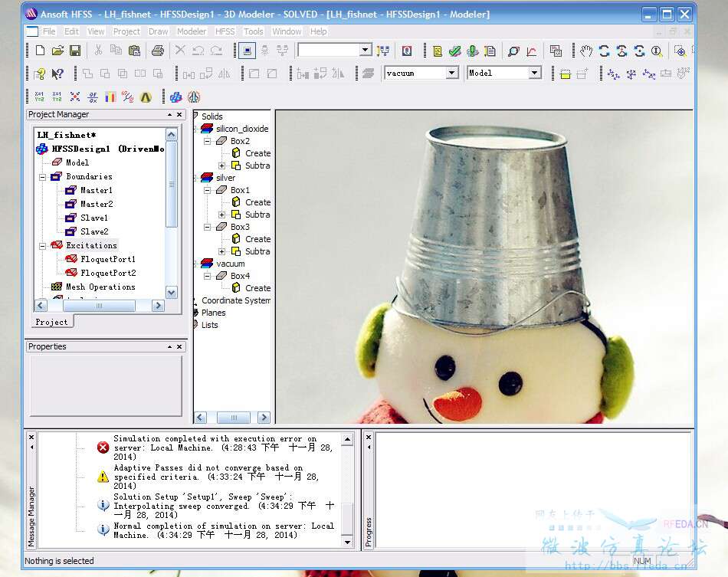Open a project with the folder icon

(x=57, y=51)
